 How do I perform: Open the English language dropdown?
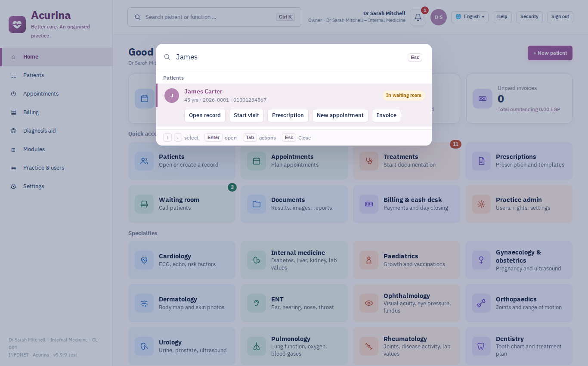[x=470, y=17]
